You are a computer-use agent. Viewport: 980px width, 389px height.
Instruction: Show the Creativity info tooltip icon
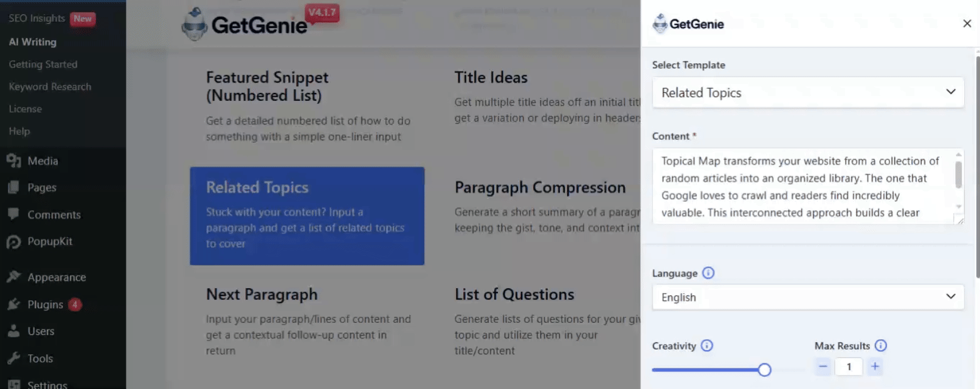coord(706,346)
